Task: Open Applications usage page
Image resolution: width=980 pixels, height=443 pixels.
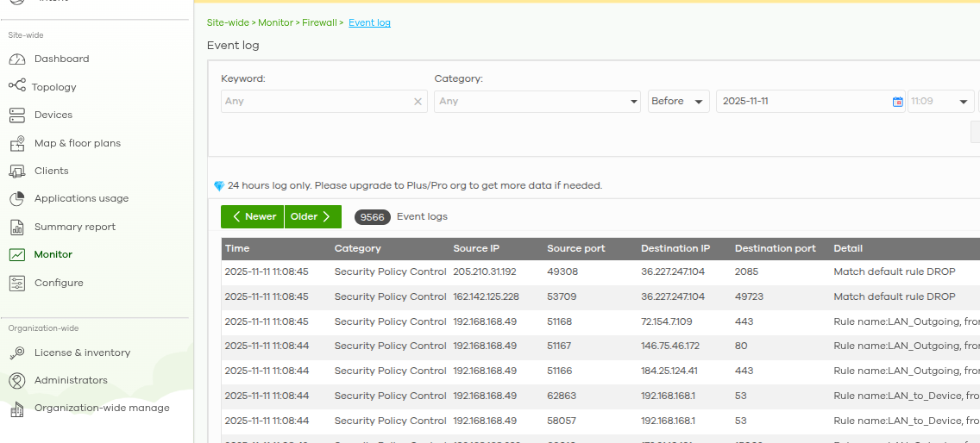Action: coord(81,199)
